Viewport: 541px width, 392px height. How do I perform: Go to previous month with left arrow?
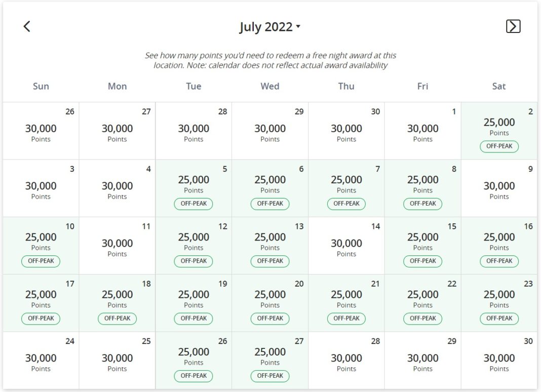tap(27, 26)
